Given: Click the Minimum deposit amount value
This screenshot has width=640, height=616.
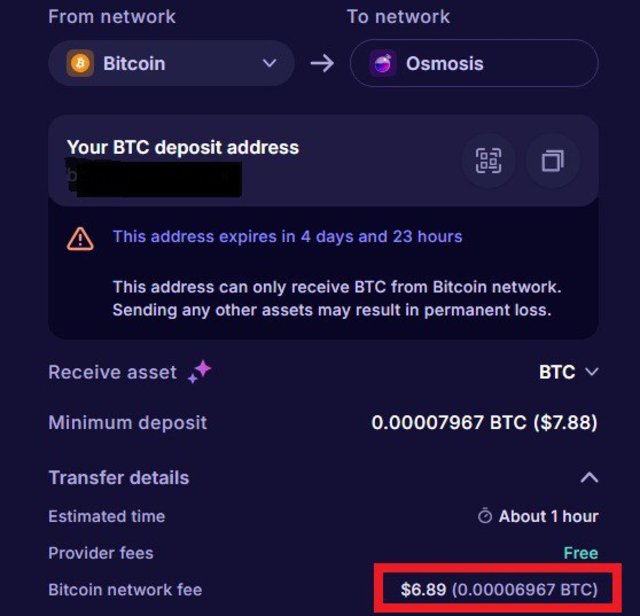Looking at the screenshot, I should click(x=484, y=423).
